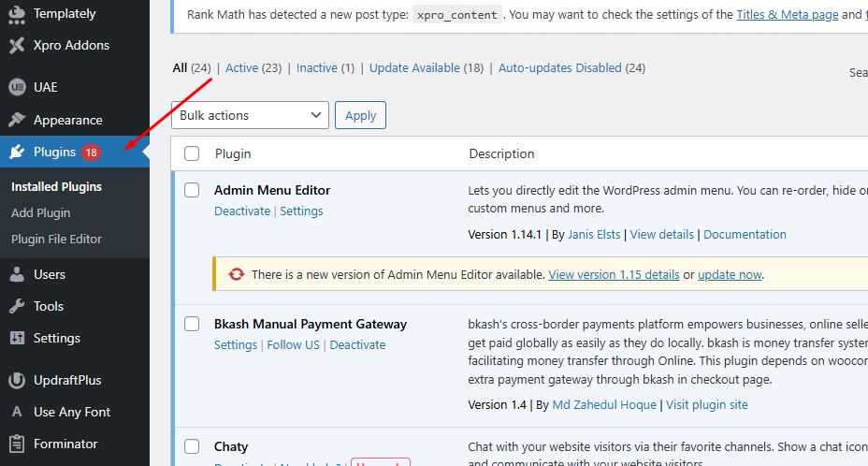
Task: Click the UpdraftPlus icon in sidebar
Action: [x=17, y=380]
